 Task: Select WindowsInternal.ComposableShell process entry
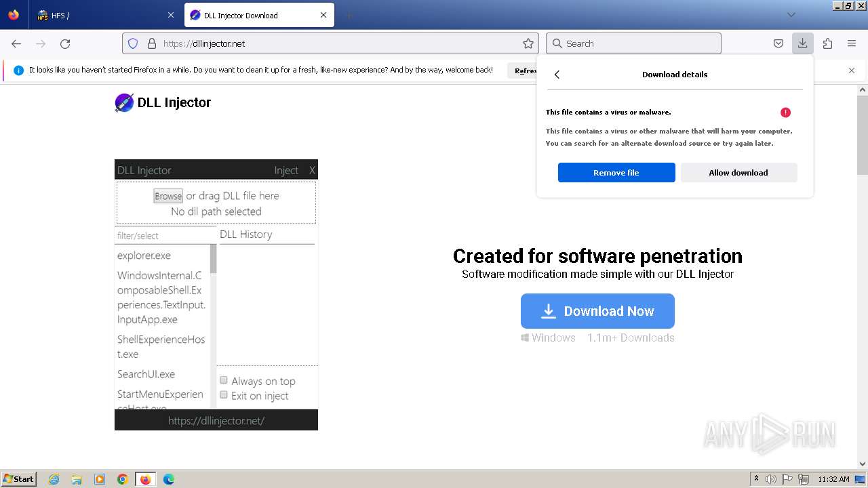pos(161,298)
